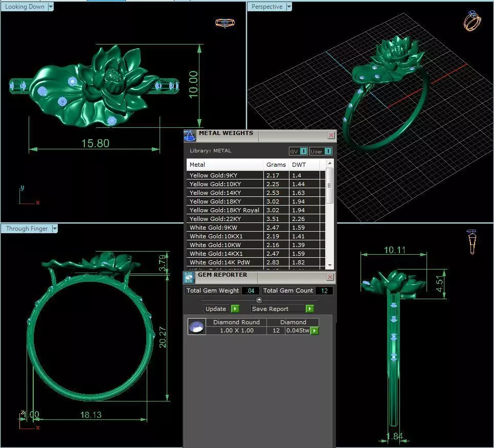The width and height of the screenshot is (494, 448).
Task: Click the Total Gem Weight value .04
Action: 251,290
